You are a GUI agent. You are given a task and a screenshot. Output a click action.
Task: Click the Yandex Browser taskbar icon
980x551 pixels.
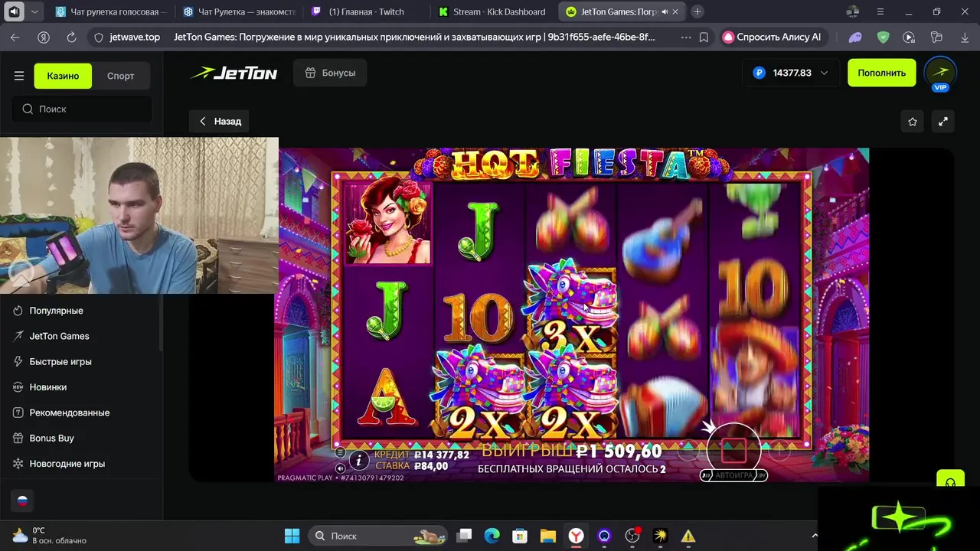(x=576, y=536)
